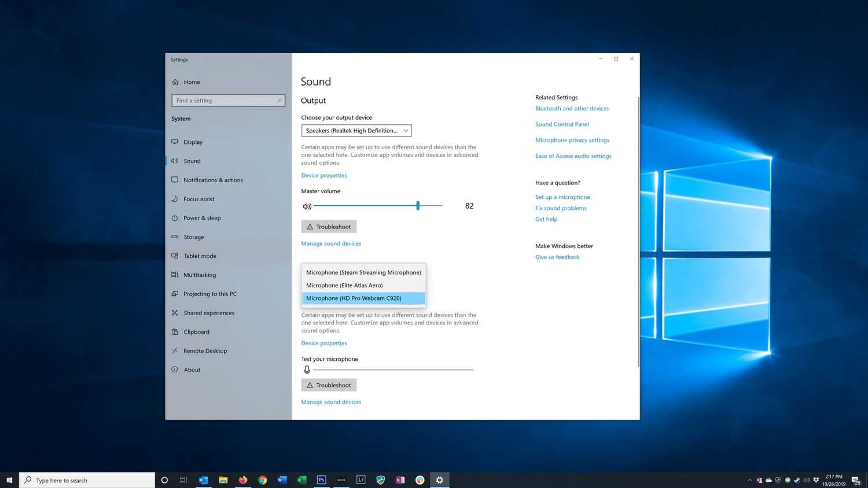Screen dimensions: 868x488
Task: Open Sound Control Panel link
Action: pos(562,124)
